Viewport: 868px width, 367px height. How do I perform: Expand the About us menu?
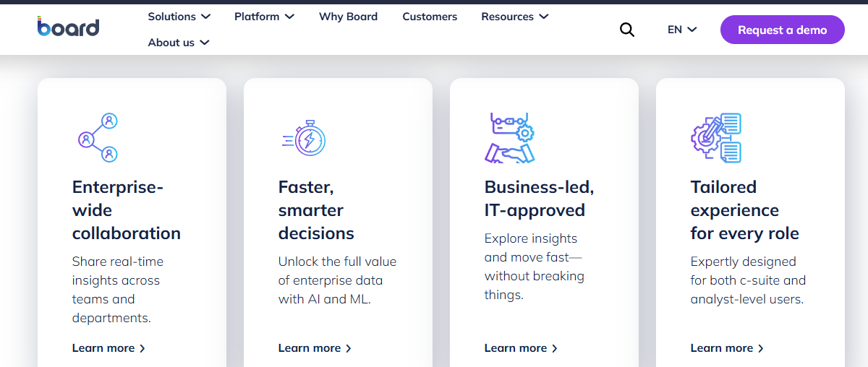[x=179, y=43]
